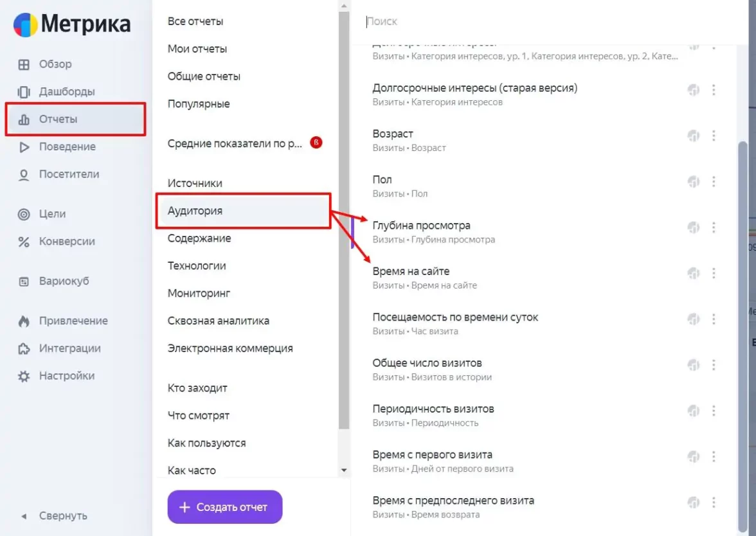The image size is (756, 536).
Task: Click the Создать отчет button
Action: point(224,507)
